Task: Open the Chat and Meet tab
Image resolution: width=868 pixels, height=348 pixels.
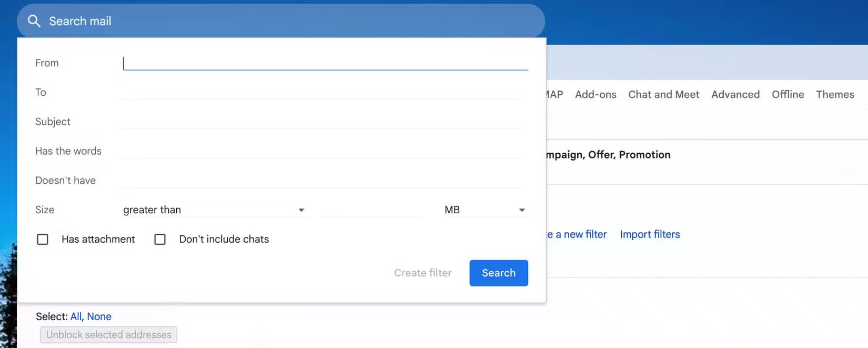Action: coord(663,94)
